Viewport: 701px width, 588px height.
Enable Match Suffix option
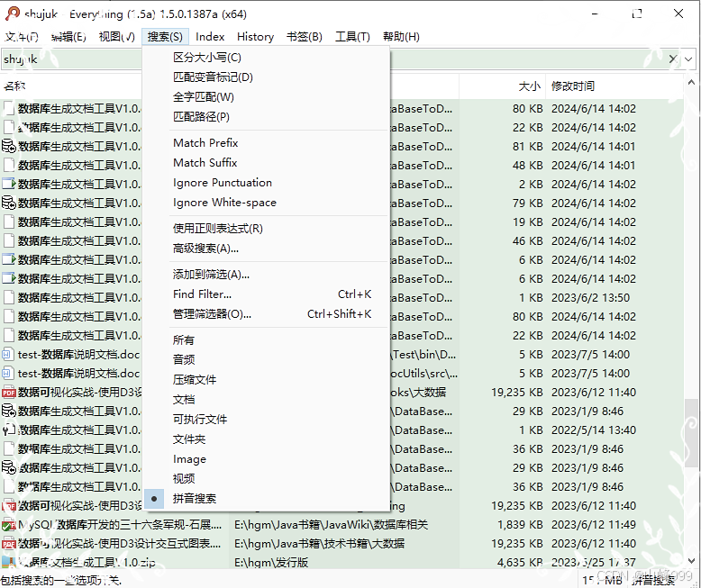266,163
